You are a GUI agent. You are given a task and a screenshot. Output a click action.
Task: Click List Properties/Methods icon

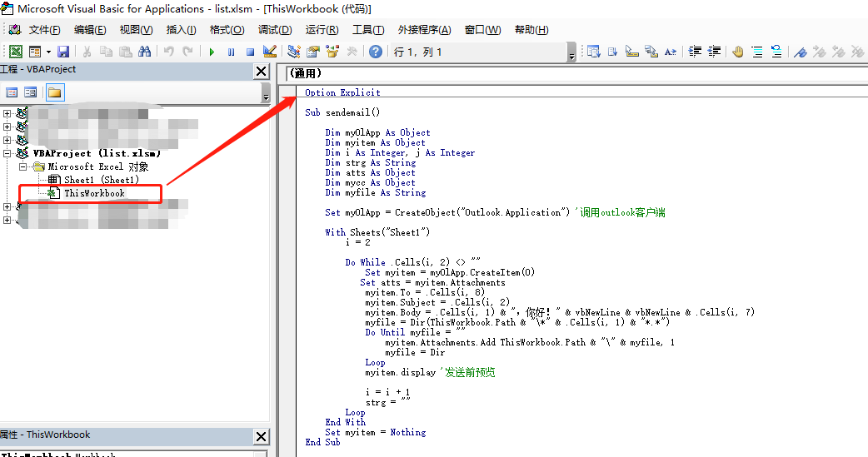click(593, 52)
